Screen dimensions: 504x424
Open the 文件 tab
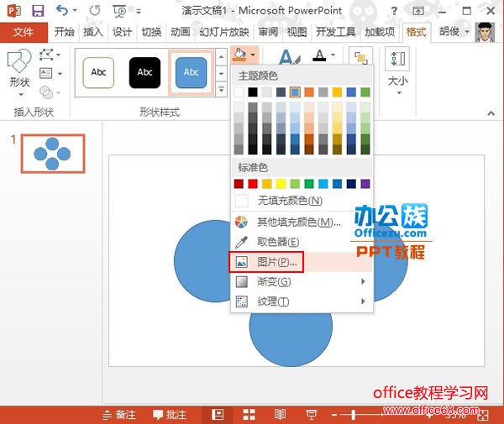point(24,32)
